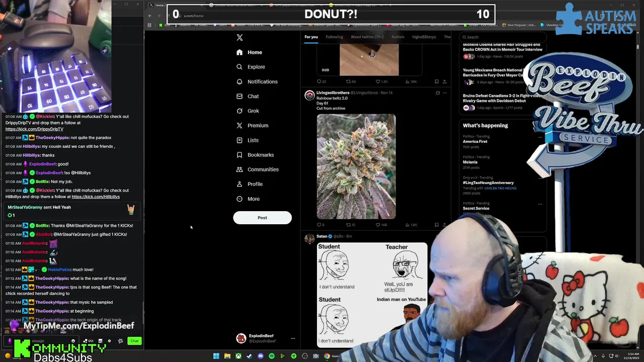Image resolution: width=644 pixels, height=362 pixels.
Task: Click the Livingsoilbrothers display name
Action: (x=333, y=93)
